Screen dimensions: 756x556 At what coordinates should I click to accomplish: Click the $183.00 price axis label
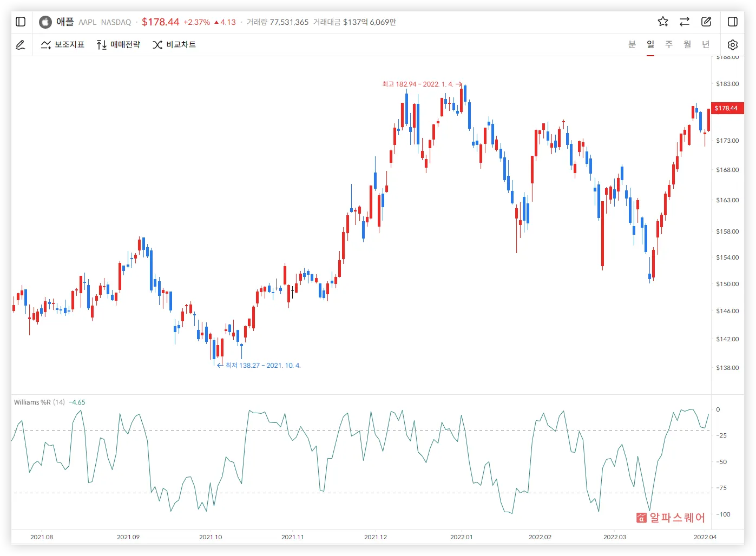click(x=727, y=84)
